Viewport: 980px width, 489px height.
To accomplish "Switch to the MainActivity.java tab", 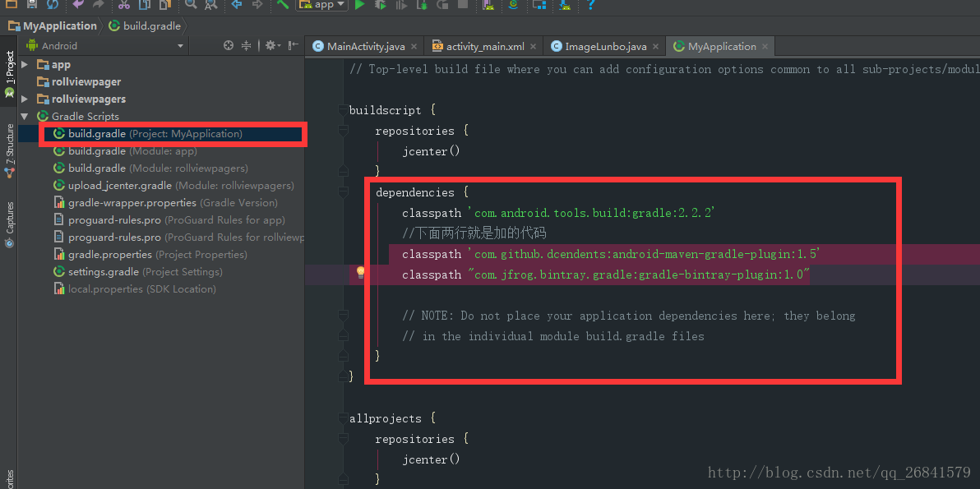I will click(366, 46).
